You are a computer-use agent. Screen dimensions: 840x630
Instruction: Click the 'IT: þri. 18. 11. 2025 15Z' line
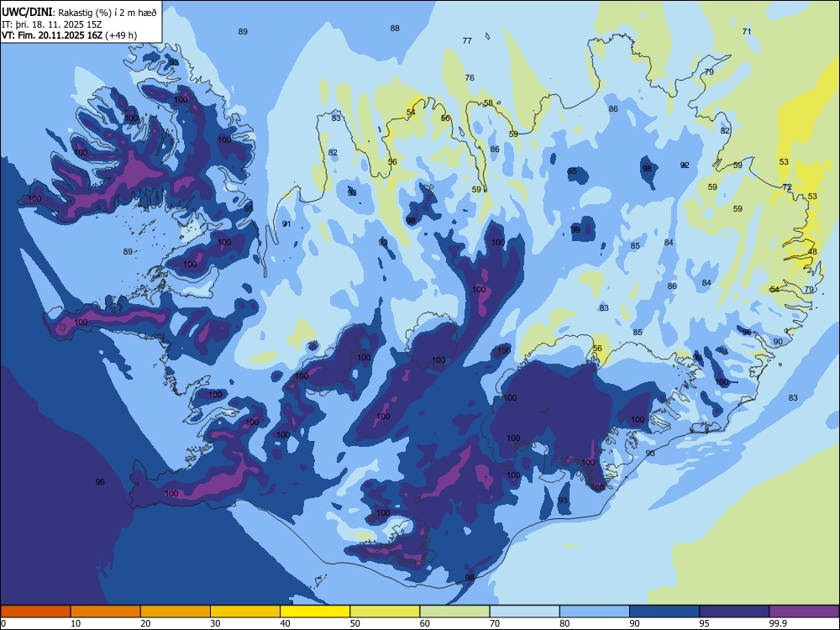tap(52, 24)
